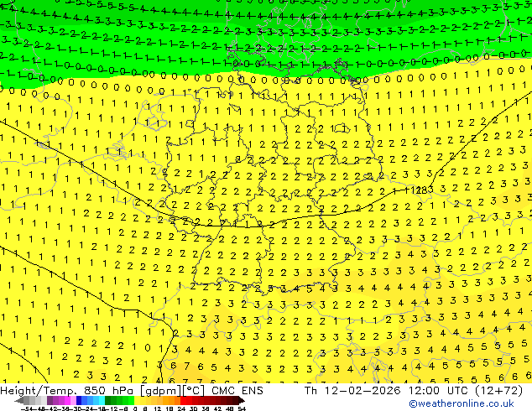Click the 'Th 12-02-2026' date label

click(x=352, y=391)
